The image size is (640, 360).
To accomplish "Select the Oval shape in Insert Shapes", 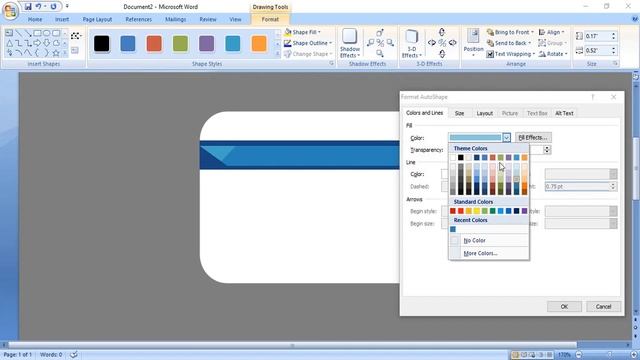I will pyautogui.click(x=47, y=33).
